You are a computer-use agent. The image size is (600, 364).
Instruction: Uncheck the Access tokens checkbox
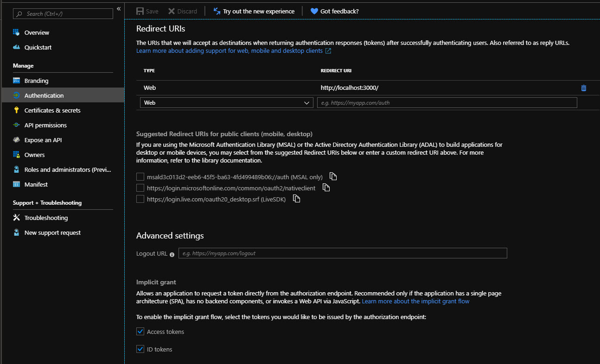(140, 332)
